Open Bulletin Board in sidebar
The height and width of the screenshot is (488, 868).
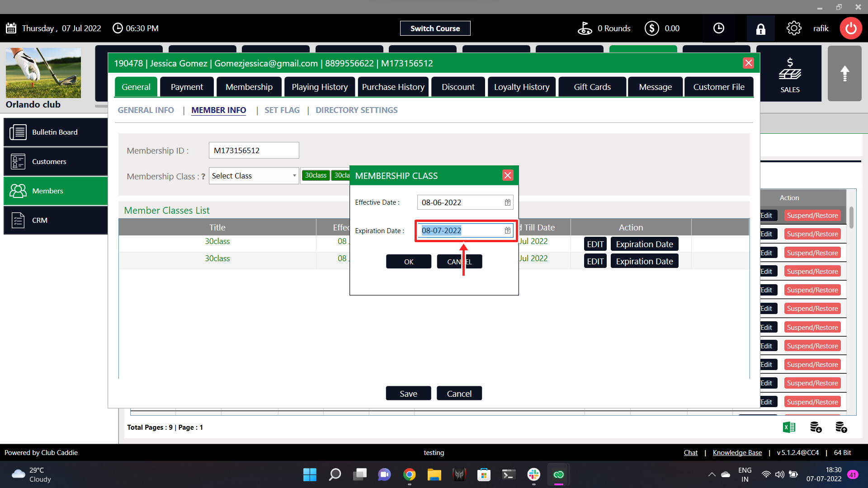tap(56, 132)
